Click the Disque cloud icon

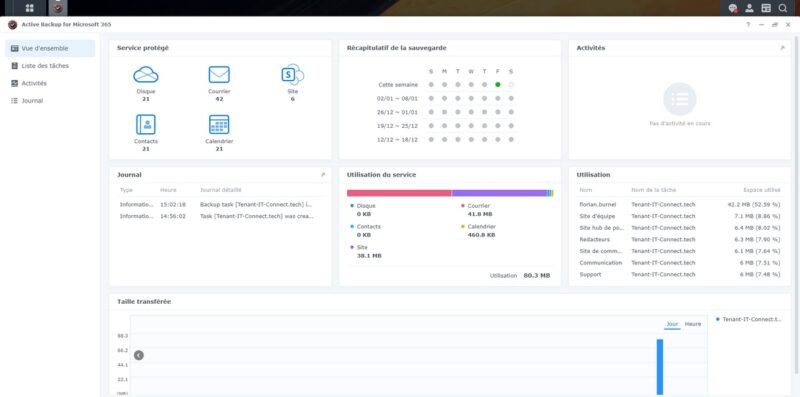(x=146, y=75)
